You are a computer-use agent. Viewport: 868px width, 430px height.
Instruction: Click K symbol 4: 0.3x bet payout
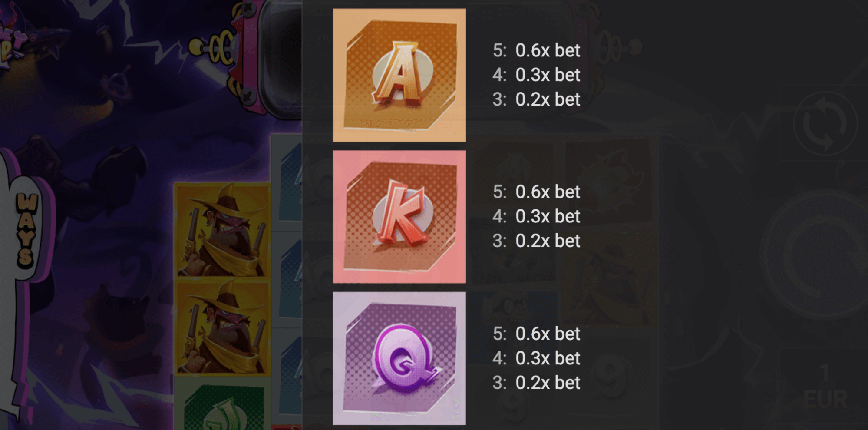[x=536, y=216]
